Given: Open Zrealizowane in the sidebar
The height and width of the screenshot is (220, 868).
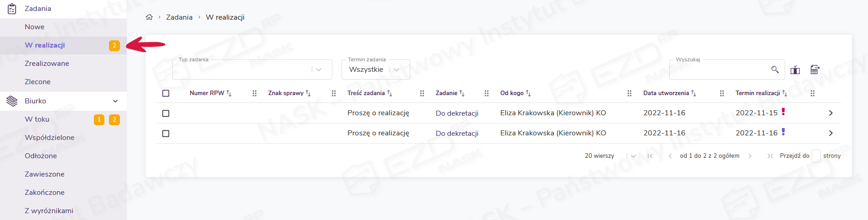Looking at the screenshot, I should (47, 64).
